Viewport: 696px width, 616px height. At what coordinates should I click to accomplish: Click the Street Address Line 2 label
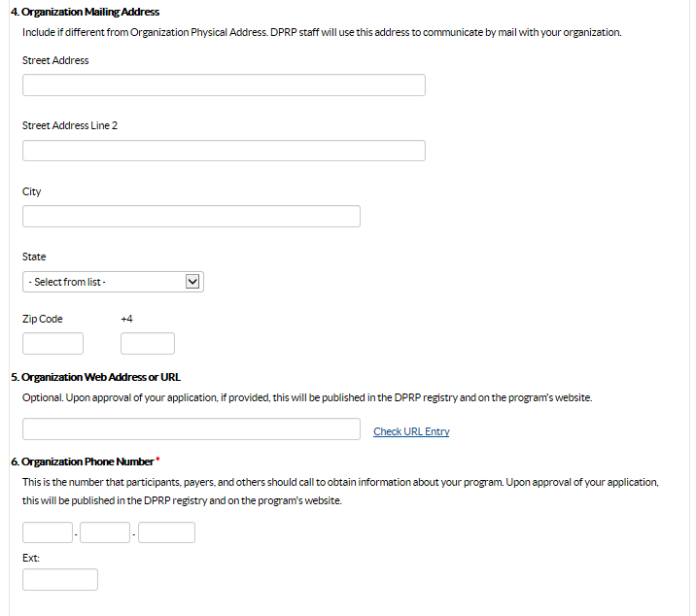[x=70, y=125]
